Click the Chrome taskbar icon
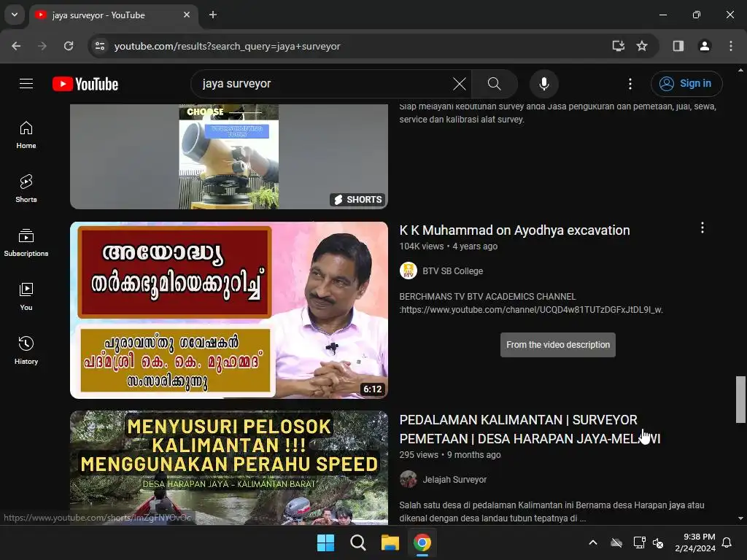Screen dimensions: 747x560 pos(422,542)
